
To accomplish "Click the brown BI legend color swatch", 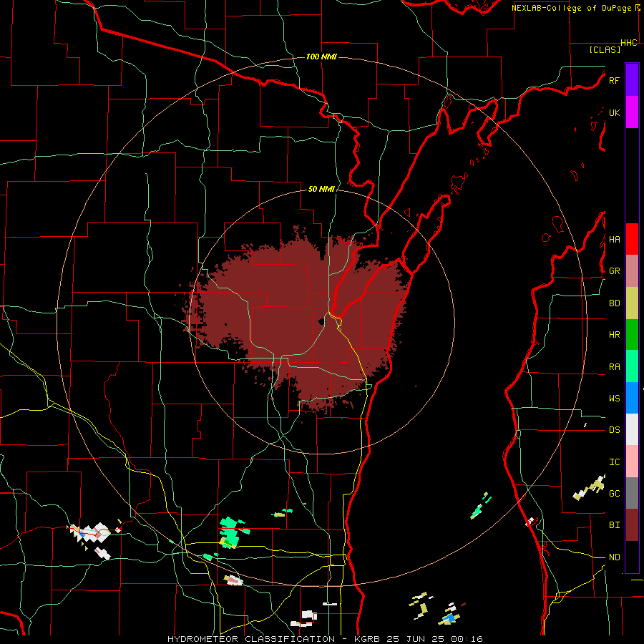I will pos(632,525).
